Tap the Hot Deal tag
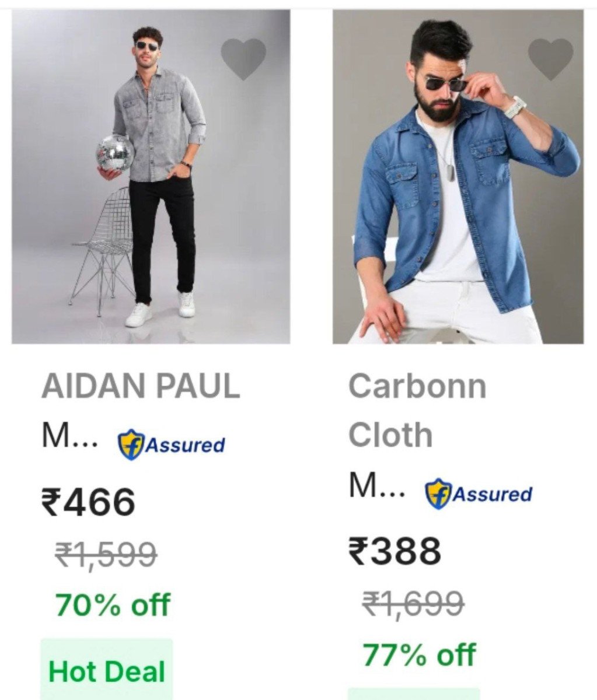The height and width of the screenshot is (700, 597). click(x=107, y=670)
